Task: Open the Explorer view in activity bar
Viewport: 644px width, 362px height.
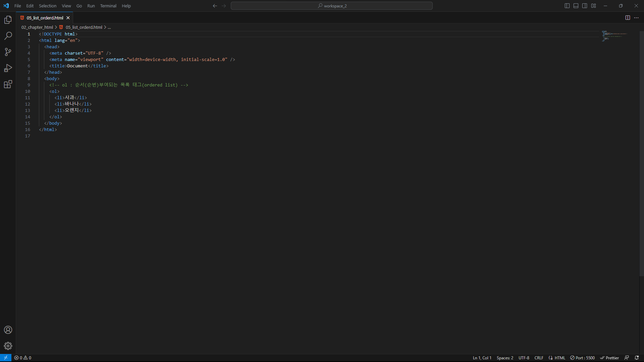Action: click(x=8, y=20)
